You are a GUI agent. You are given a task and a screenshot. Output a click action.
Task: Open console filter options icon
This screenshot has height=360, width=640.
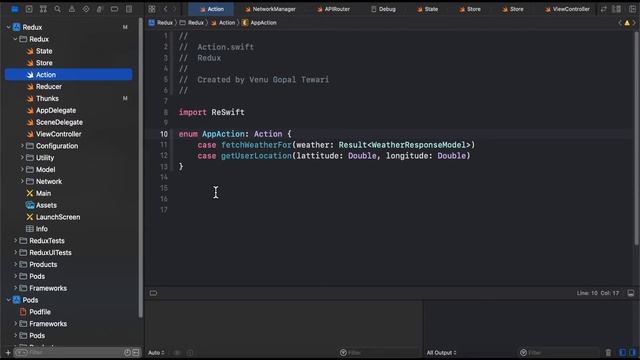pos(523,352)
